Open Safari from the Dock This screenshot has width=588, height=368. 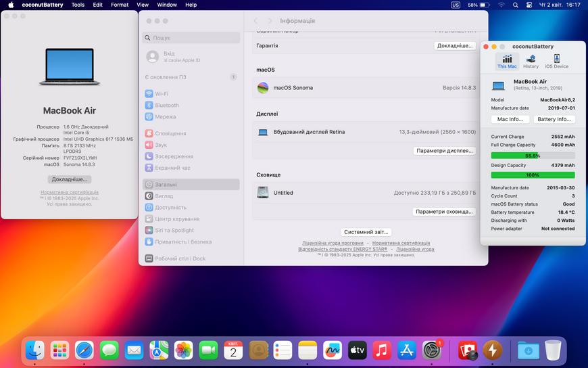[x=84, y=350]
